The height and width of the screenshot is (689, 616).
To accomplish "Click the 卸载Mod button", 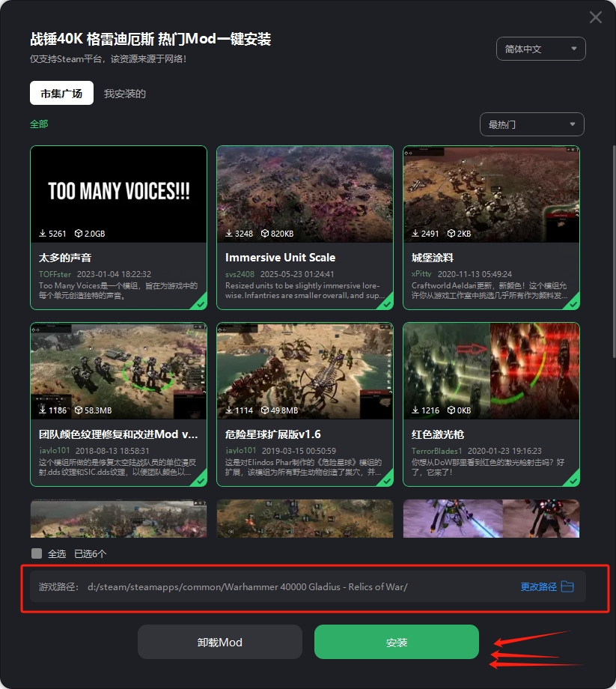I will coord(220,642).
